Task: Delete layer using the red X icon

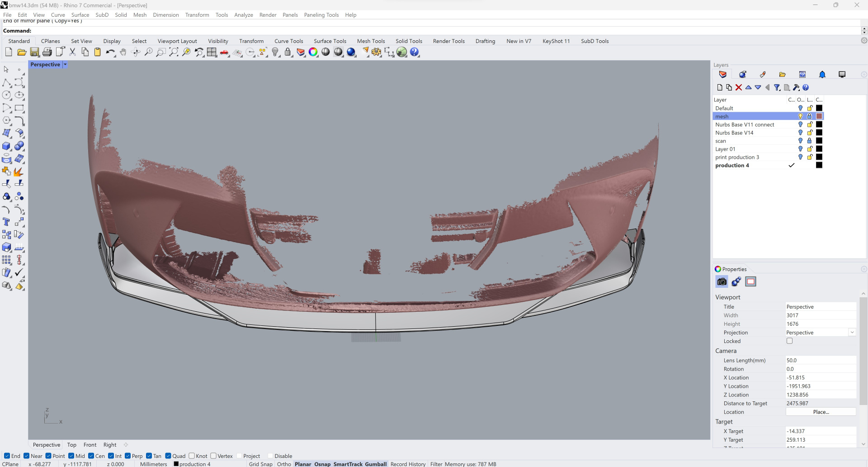Action: pyautogui.click(x=739, y=87)
